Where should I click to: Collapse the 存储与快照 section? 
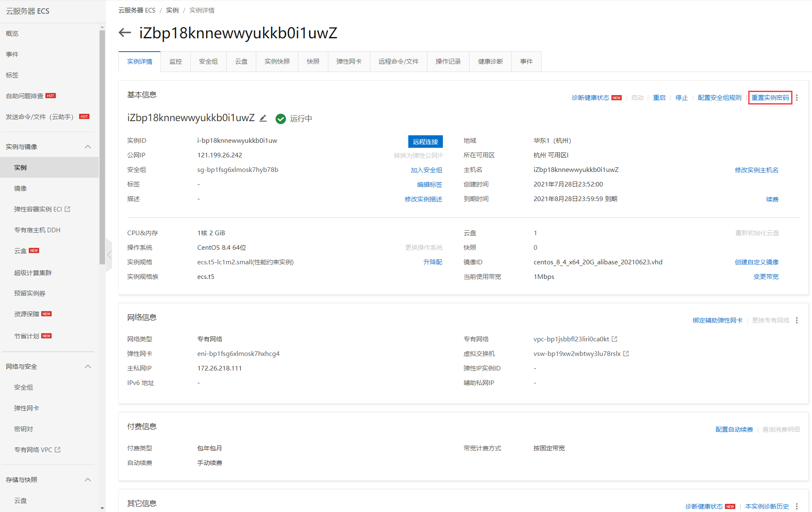(x=88, y=480)
